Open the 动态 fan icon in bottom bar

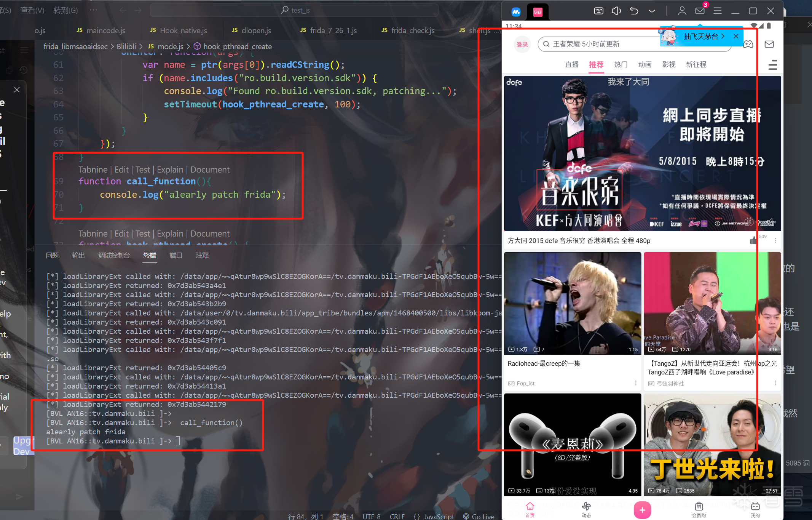pos(586,507)
